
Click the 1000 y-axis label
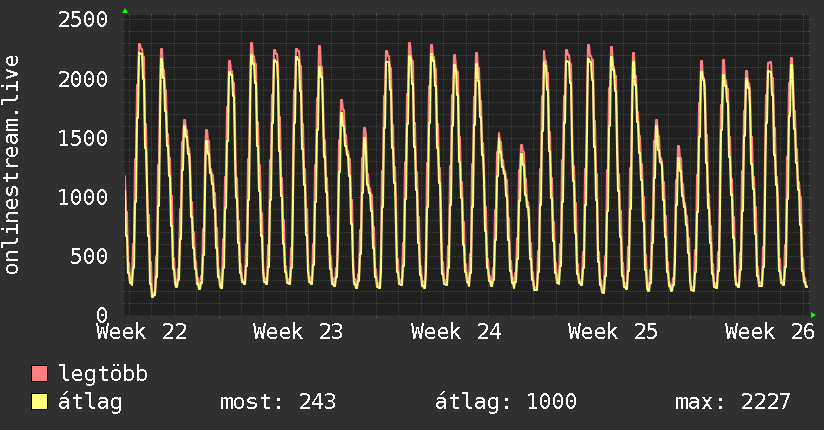click(x=83, y=197)
